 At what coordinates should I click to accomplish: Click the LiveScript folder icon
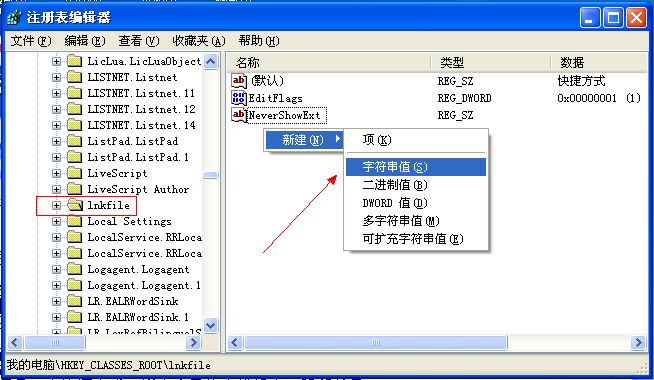pyautogui.click(x=74, y=173)
